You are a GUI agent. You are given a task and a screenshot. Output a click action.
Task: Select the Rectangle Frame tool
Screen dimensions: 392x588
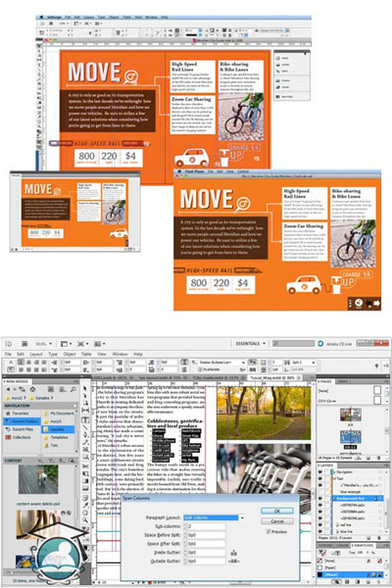85,449
